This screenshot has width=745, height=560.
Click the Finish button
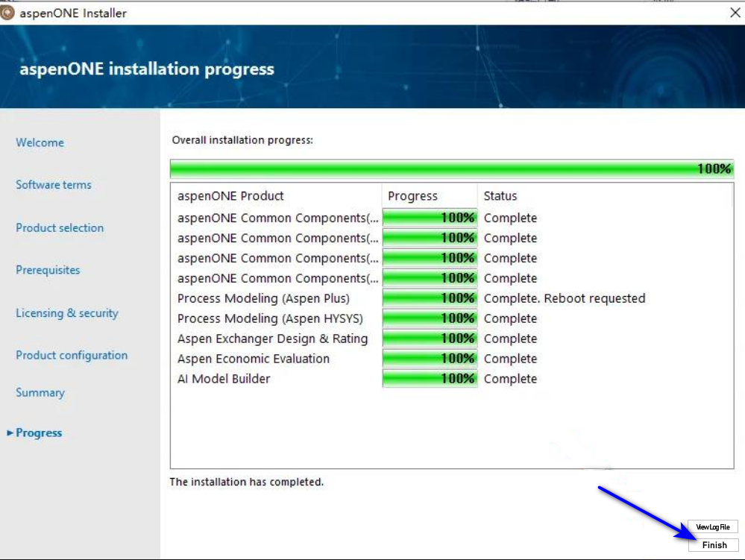pos(713,545)
